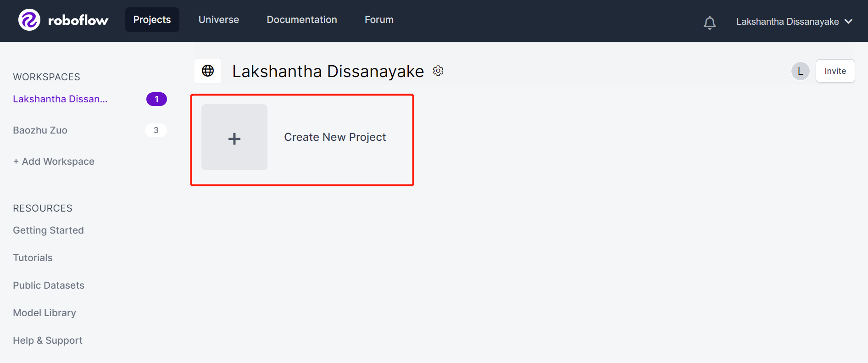This screenshot has width=868, height=363.
Task: Click the Baozhu Zuo count badge
Action: click(156, 130)
